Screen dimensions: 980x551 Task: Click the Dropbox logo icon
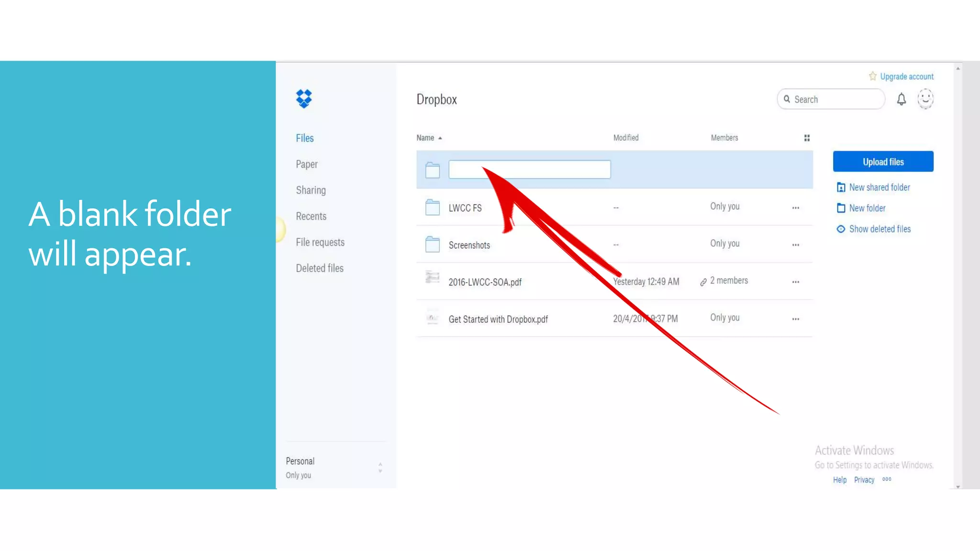coord(304,99)
